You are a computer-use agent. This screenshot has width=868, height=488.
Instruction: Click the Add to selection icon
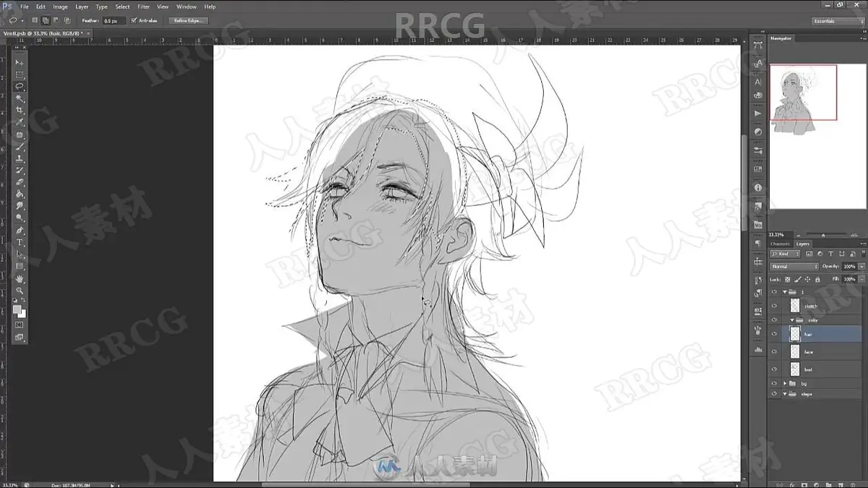45,21
